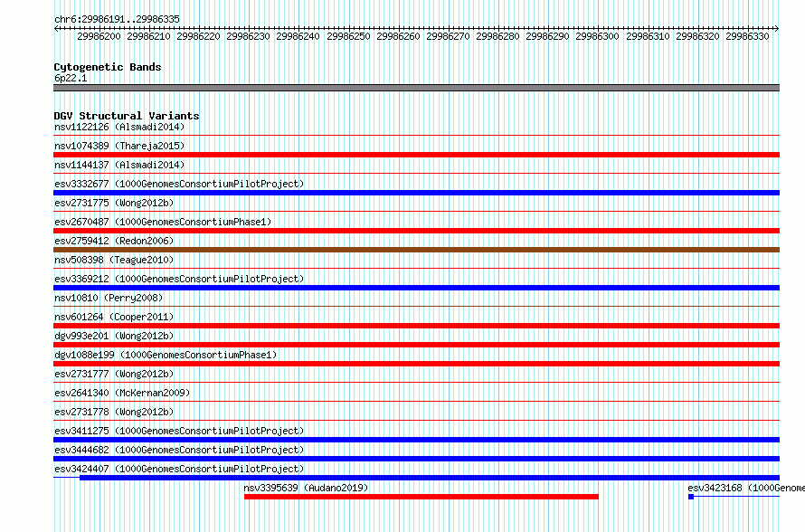Click the red dgv993e201 variant bar
This screenshot has width=805, height=532.
coord(416,345)
